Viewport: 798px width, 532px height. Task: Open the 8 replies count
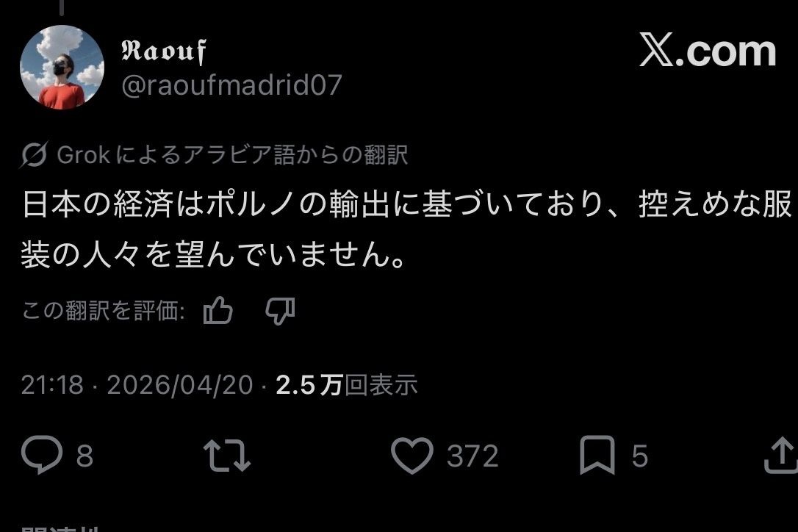[85, 456]
